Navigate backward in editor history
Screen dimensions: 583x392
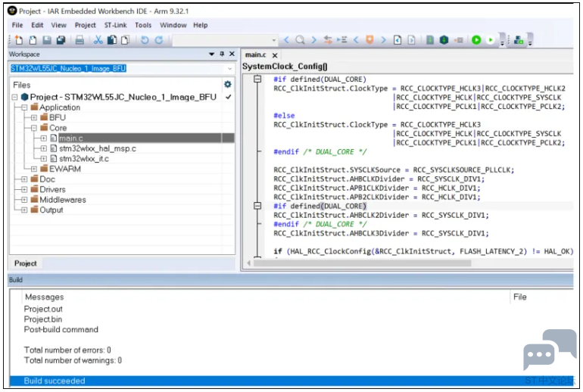tap(397, 40)
